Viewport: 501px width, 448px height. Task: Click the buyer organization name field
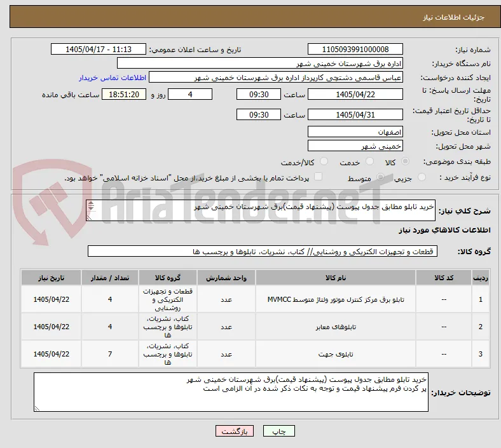point(260,63)
